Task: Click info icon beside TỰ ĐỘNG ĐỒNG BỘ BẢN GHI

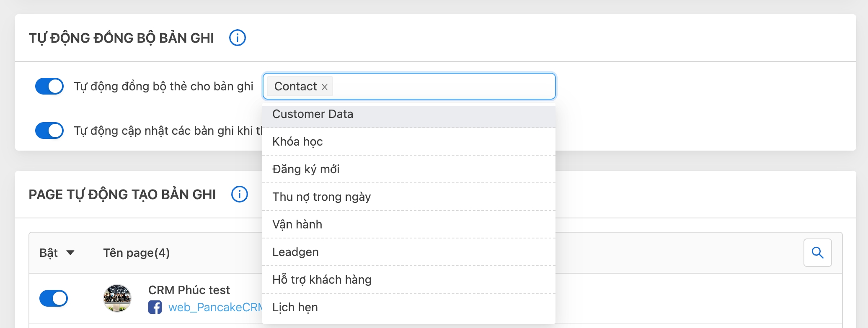Action: coord(237,38)
